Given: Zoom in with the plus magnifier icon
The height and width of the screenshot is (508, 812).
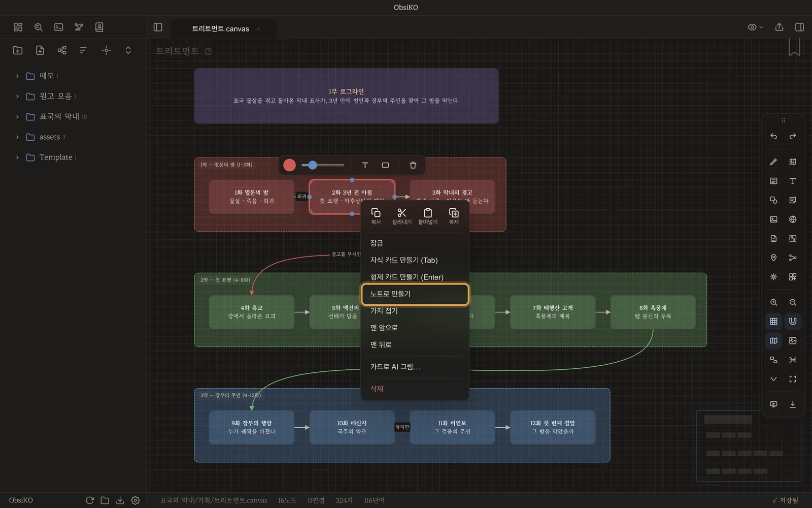Looking at the screenshot, I should tap(773, 302).
